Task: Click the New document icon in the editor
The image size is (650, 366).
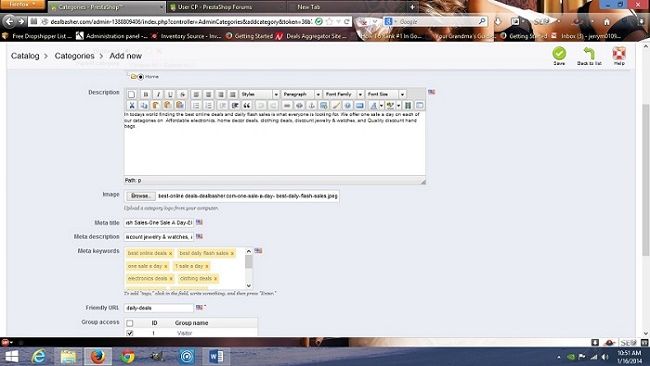Action: [131, 95]
